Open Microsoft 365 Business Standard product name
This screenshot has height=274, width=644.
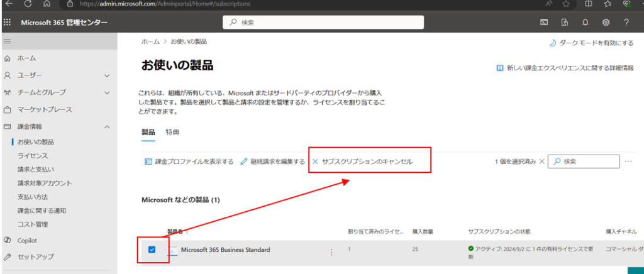point(226,249)
